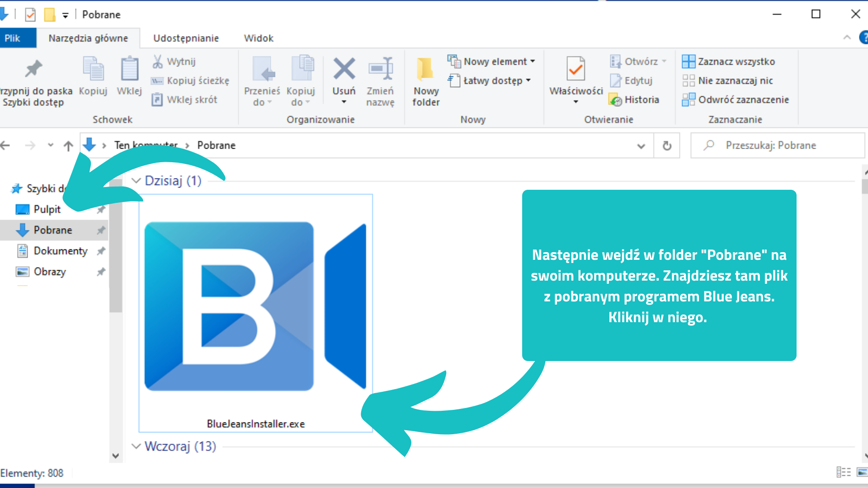Customize quick access toolbar dropdown arrow
The image size is (868, 488).
pos(66,15)
